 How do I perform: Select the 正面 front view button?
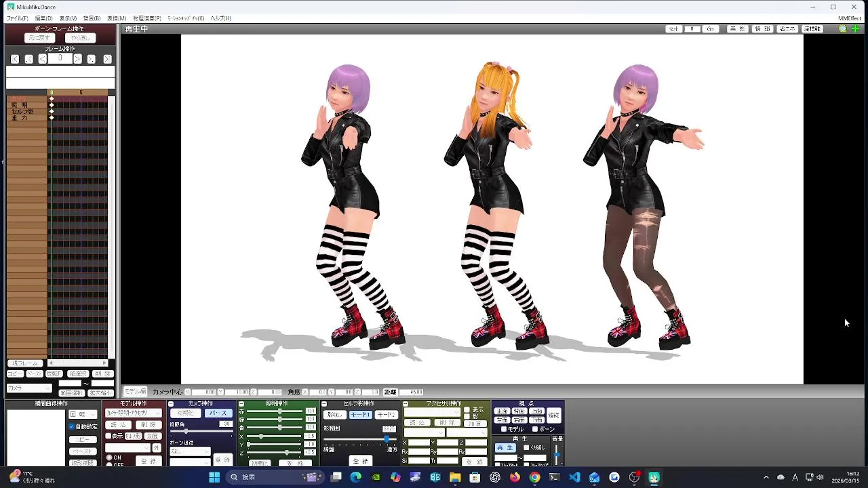(502, 411)
